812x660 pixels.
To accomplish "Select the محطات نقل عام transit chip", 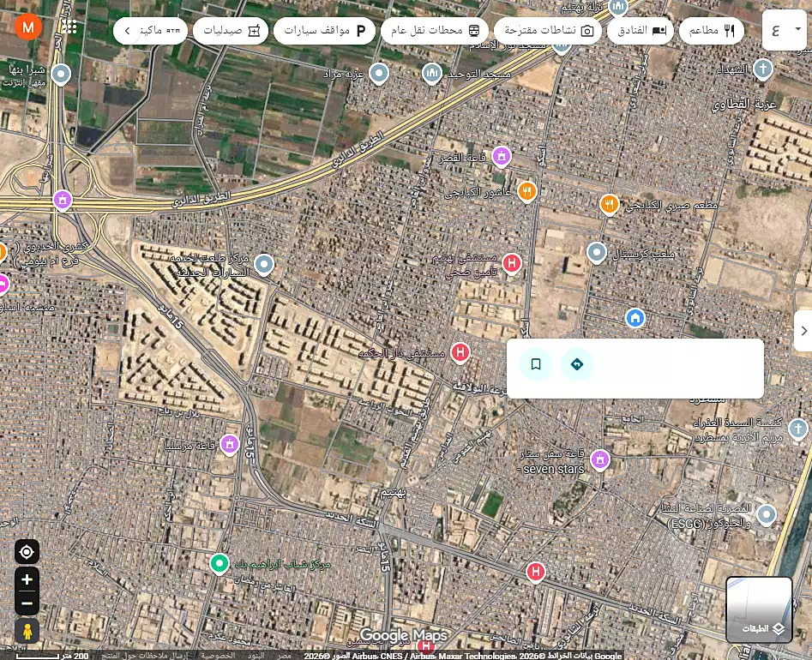I will click(x=435, y=31).
